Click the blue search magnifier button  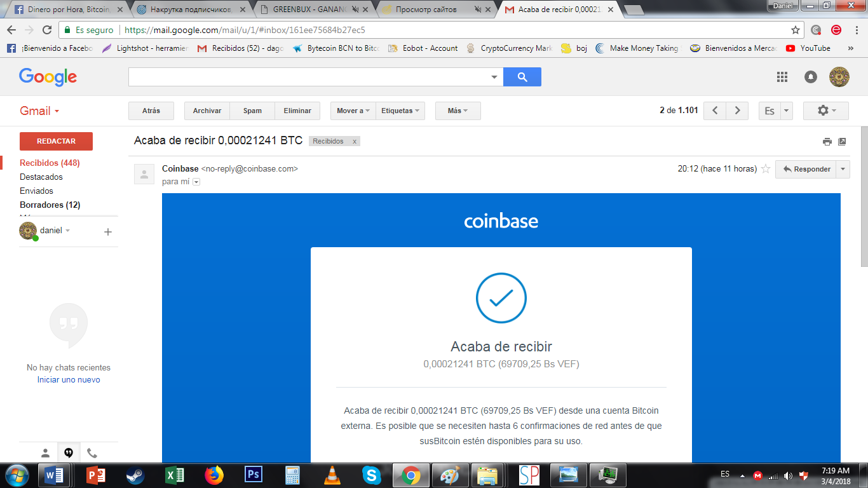pos(522,77)
